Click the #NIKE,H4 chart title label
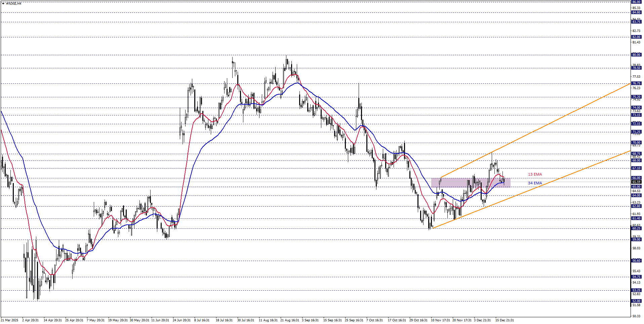The image size is (644, 324). 13,3
